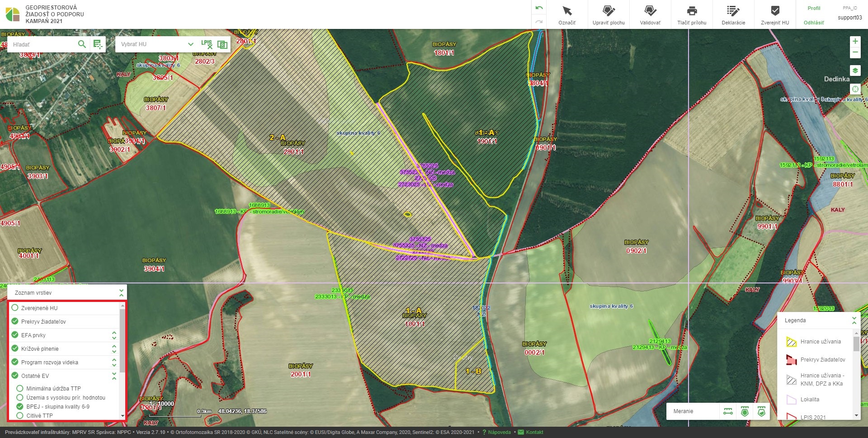Click Tlačiť prílohu printer tool
This screenshot has width=868, height=438.
692,14
